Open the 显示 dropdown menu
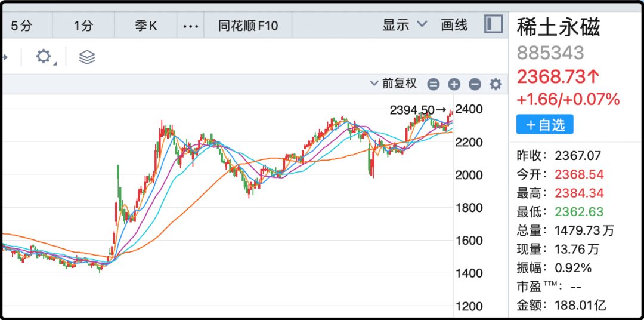This screenshot has width=644, height=320. tap(404, 25)
